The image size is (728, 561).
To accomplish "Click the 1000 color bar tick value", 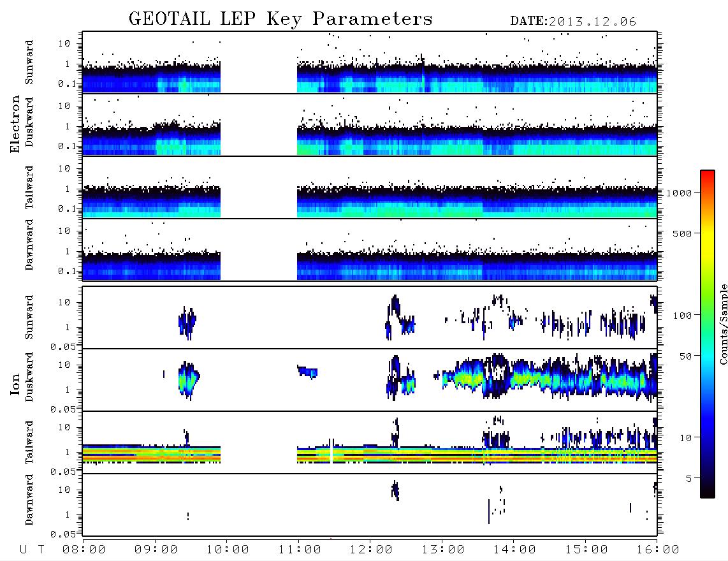I will pyautogui.click(x=679, y=193).
